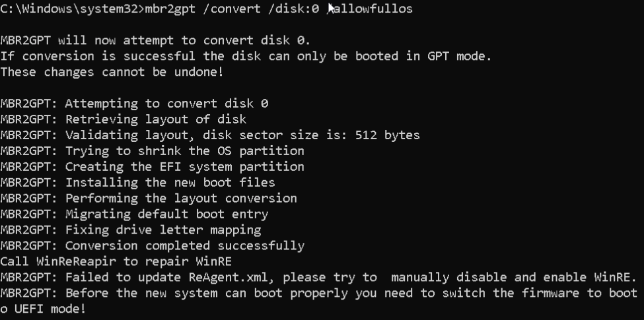
Task: Click 'Call WinReReapir to repair WinRE' line
Action: [x=116, y=261]
